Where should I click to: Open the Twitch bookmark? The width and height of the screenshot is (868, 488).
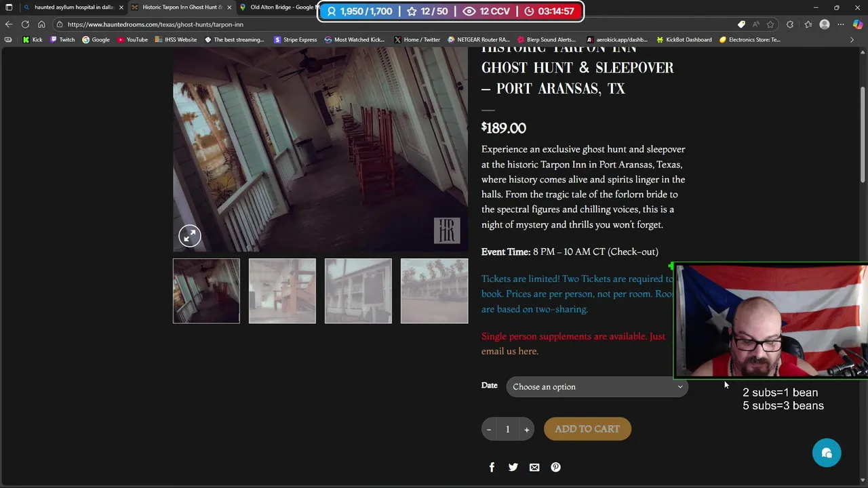pos(62,40)
